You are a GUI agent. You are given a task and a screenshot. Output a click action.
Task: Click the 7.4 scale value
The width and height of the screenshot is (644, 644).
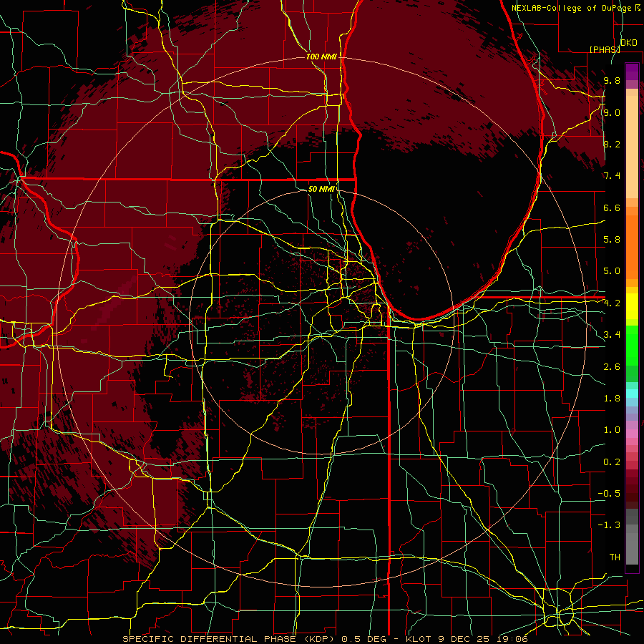coord(612,176)
